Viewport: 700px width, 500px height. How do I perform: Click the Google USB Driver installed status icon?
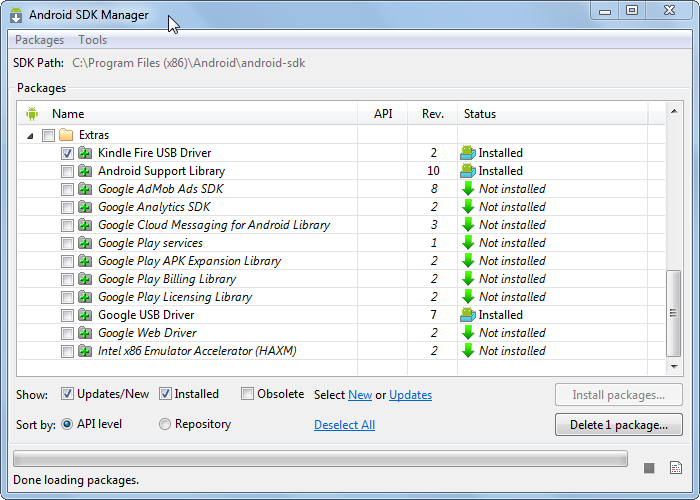[468, 315]
